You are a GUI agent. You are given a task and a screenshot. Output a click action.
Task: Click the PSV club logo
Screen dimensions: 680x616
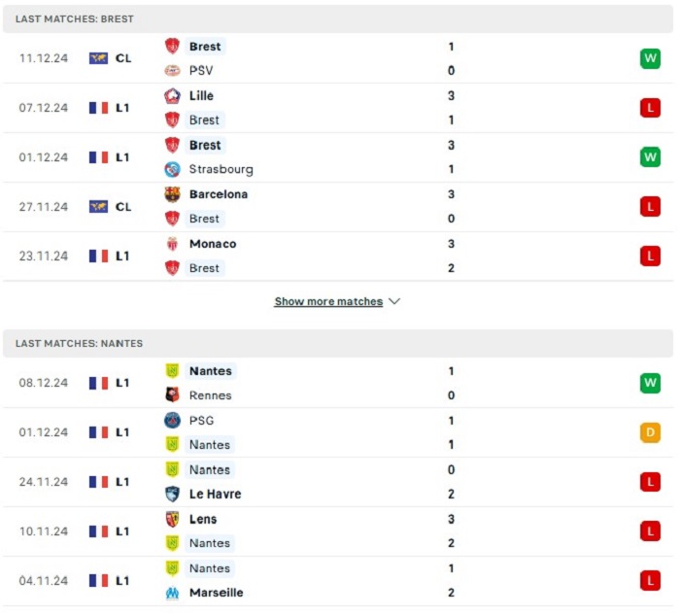173,70
